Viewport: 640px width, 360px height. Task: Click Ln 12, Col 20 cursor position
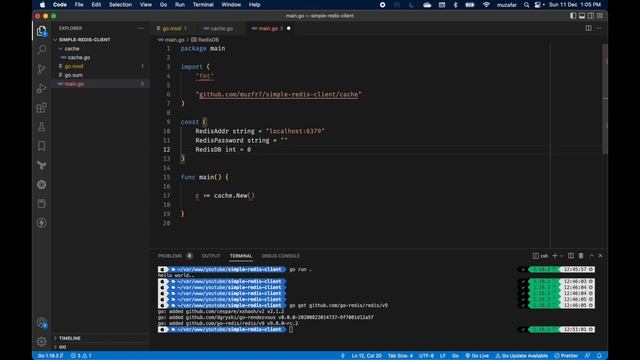366,356
